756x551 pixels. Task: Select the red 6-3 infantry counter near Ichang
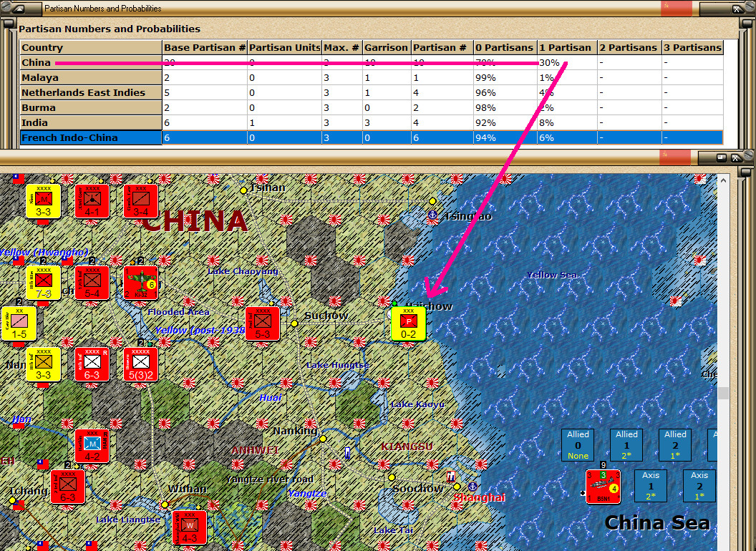(68, 487)
